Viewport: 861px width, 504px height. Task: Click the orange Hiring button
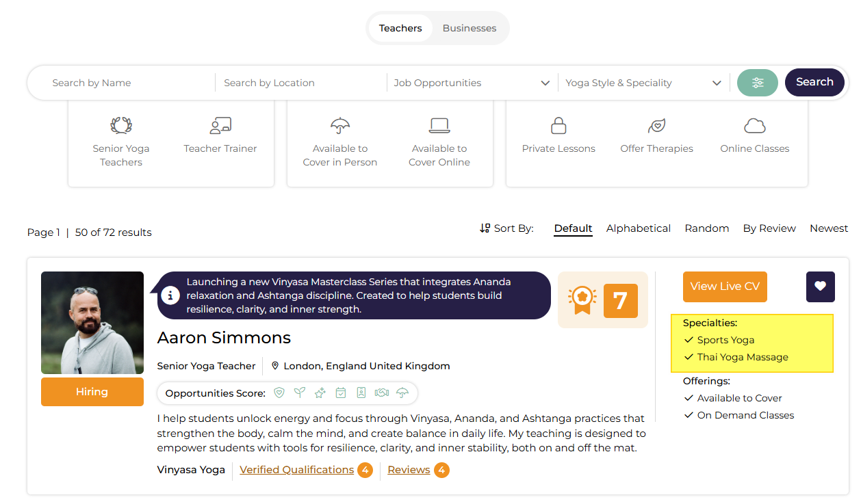pyautogui.click(x=92, y=392)
